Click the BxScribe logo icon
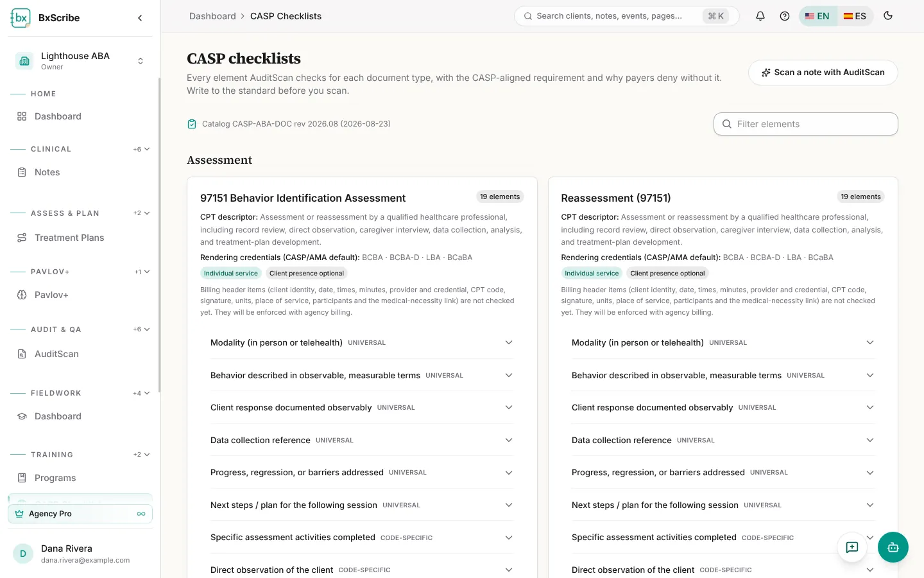The image size is (924, 578). 21,18
